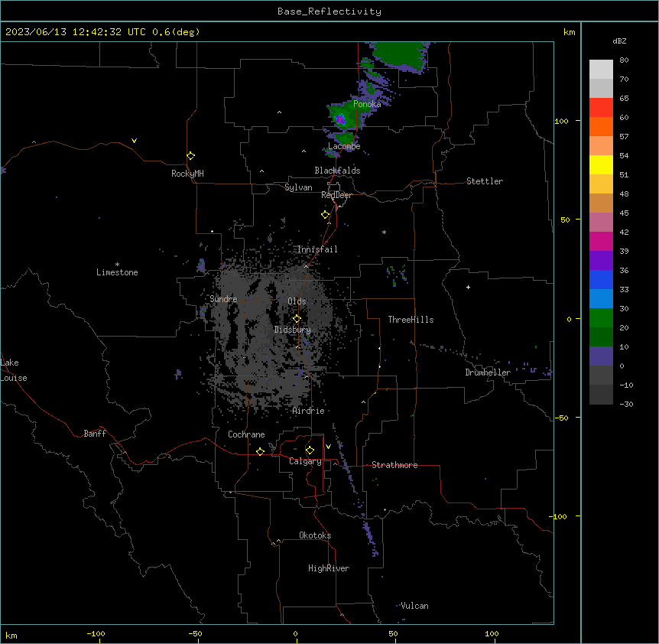Click the RedDeer city label

click(x=336, y=195)
